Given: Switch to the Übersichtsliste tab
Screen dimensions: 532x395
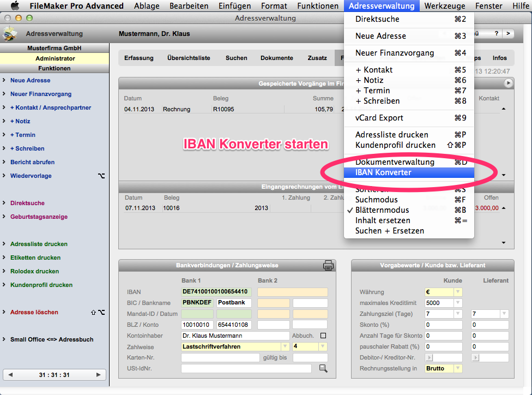Looking at the screenshot, I should [189, 58].
